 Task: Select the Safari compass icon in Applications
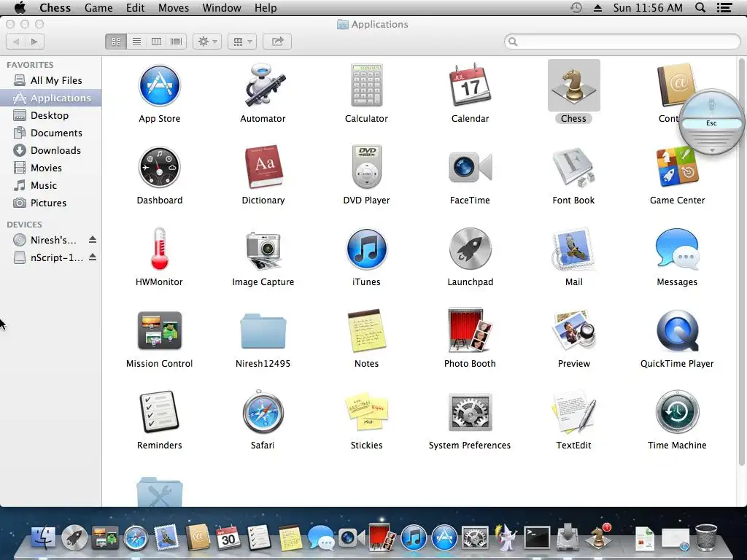263,413
